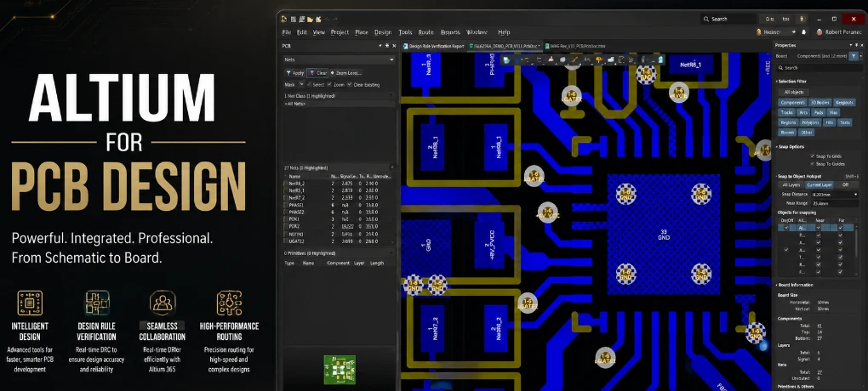Screen dimensions: 868x391
Task: Click the Components total link 41
Action: click(x=819, y=326)
